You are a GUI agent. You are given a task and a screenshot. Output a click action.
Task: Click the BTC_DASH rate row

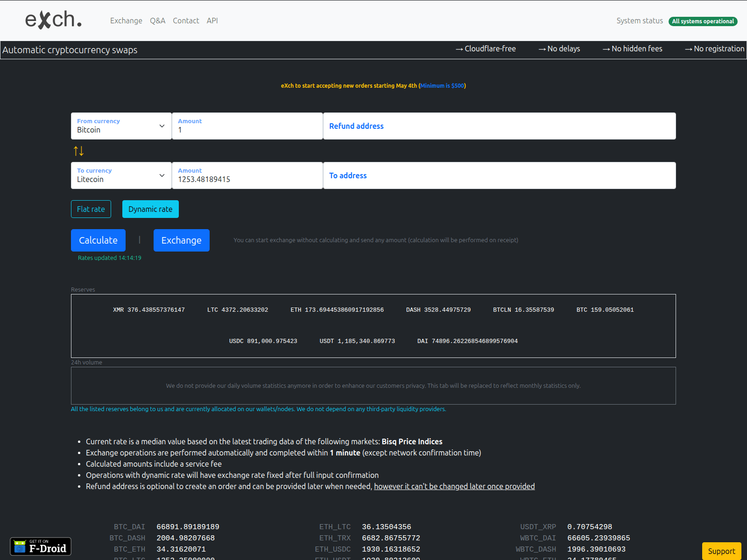coord(162,538)
